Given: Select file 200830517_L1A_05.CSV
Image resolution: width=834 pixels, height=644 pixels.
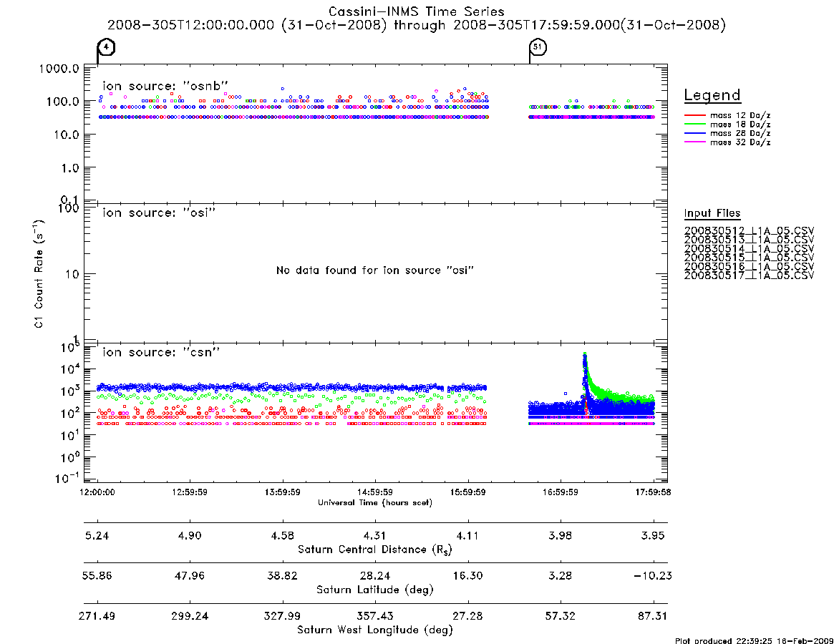Looking at the screenshot, I should click(x=749, y=275).
